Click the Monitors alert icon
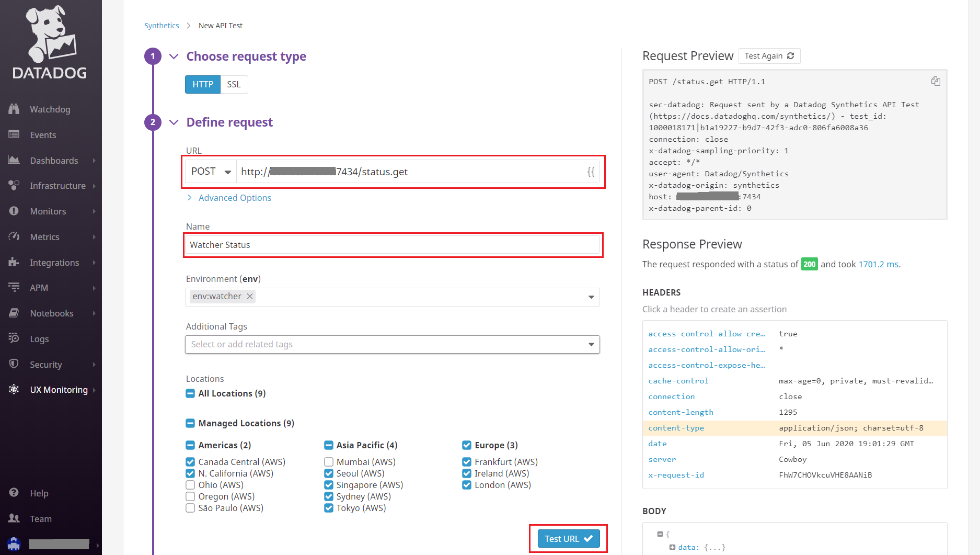This screenshot has height=555, width=980. (14, 211)
